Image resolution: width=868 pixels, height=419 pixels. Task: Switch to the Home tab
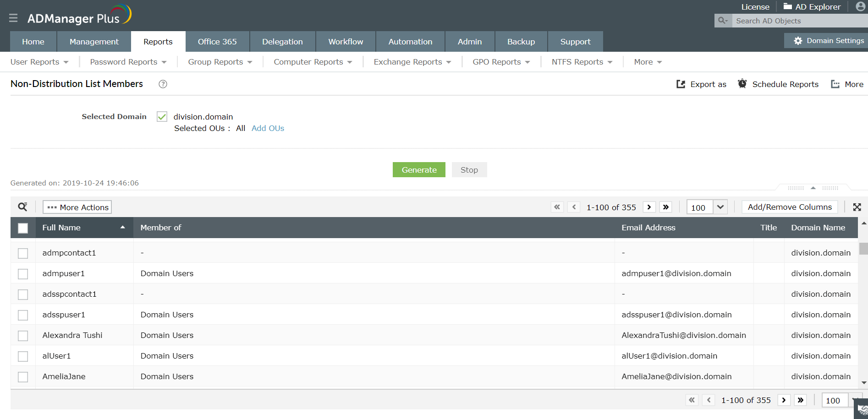(33, 42)
